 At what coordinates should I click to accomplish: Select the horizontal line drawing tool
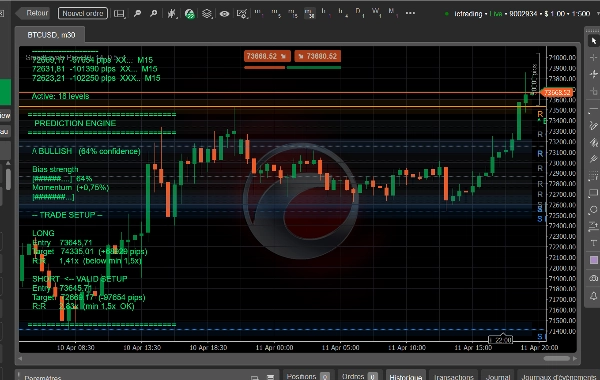[593, 109]
